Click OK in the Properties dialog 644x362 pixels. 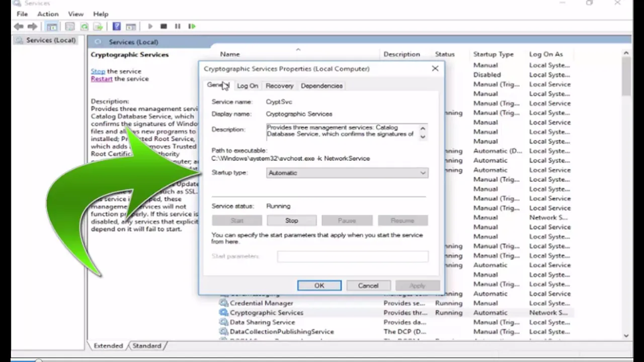(319, 286)
